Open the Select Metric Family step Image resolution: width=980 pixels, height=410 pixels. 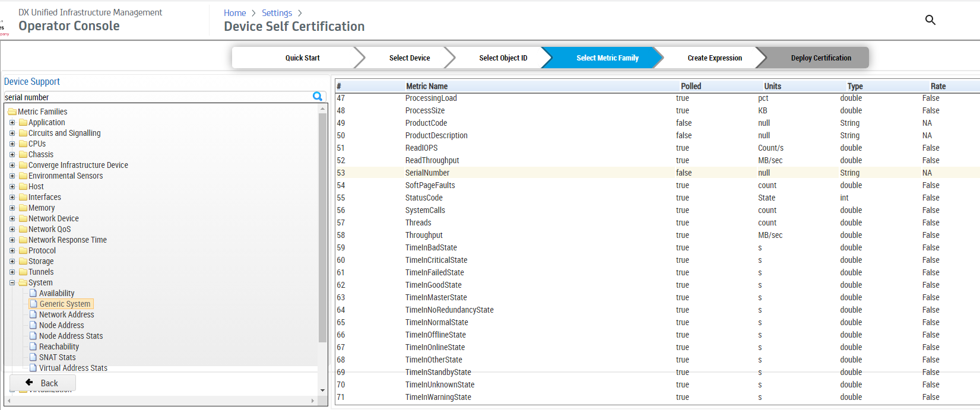point(607,58)
